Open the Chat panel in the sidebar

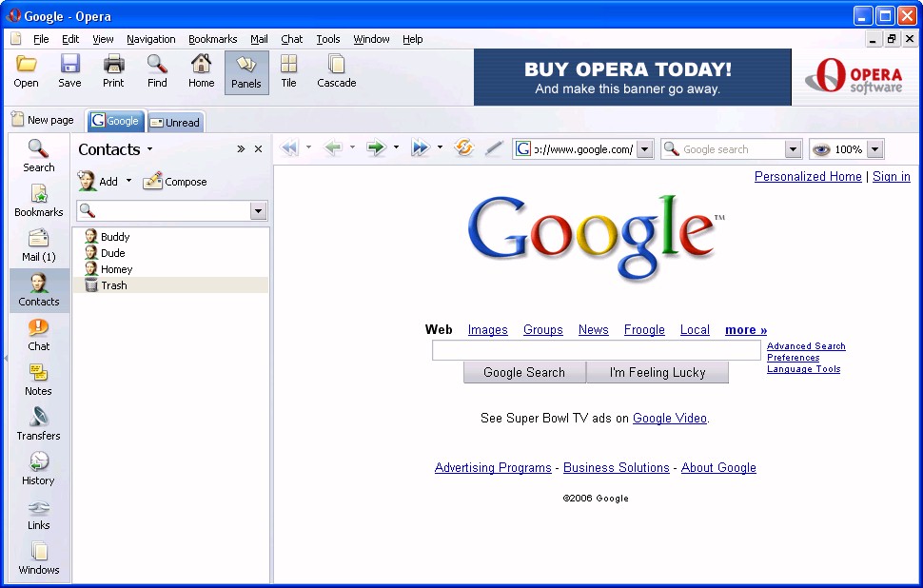pos(38,335)
